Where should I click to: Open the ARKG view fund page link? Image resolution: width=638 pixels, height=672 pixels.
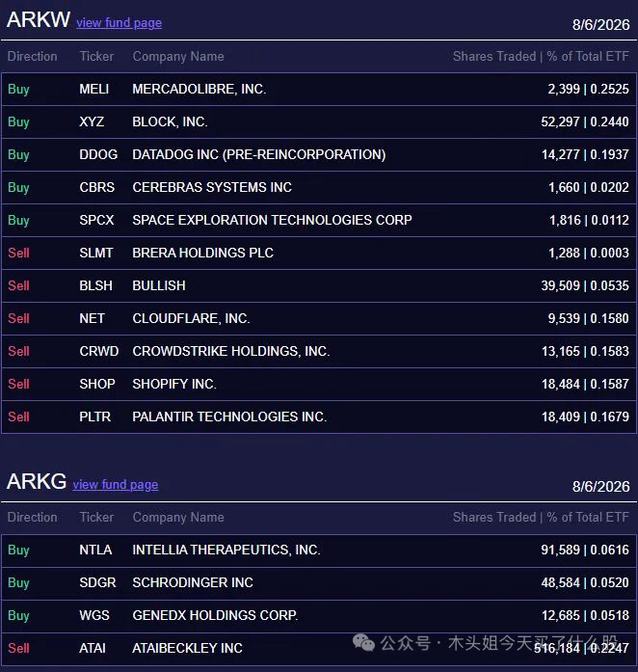(x=116, y=485)
